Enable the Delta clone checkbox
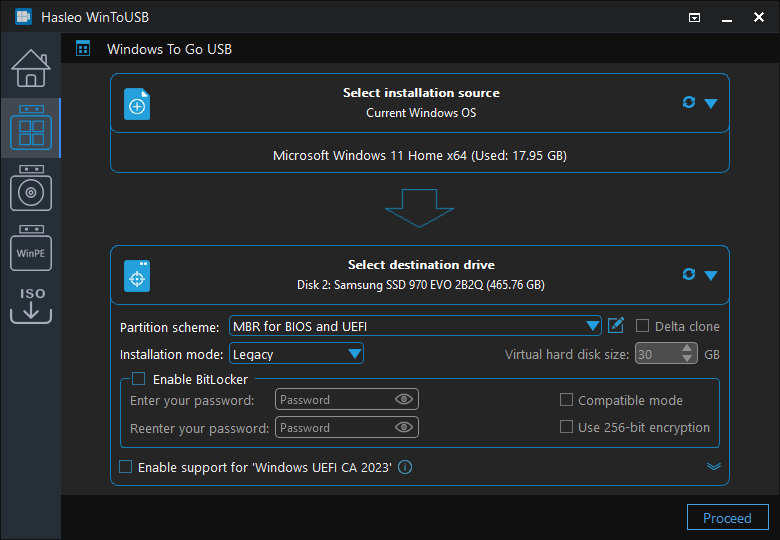 click(x=642, y=326)
